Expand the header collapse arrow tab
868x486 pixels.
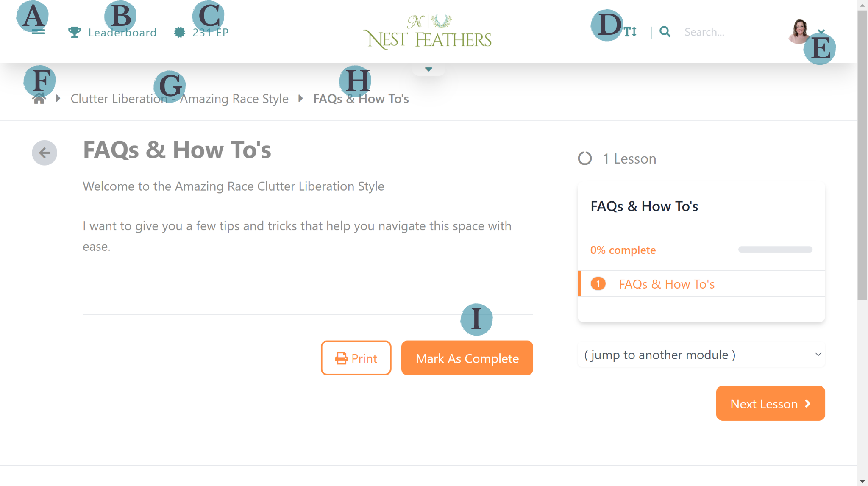pyautogui.click(x=428, y=69)
